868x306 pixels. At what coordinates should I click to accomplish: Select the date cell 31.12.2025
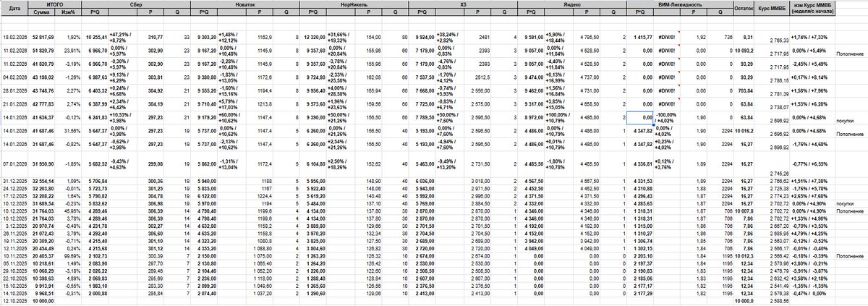(x=14, y=179)
